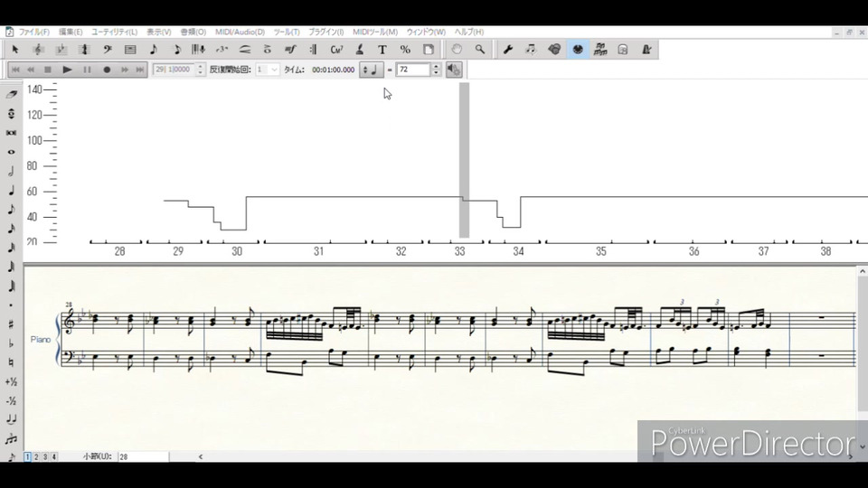Select the Chord tool (CM7)
The width and height of the screenshot is (868, 488).
[x=336, y=50]
